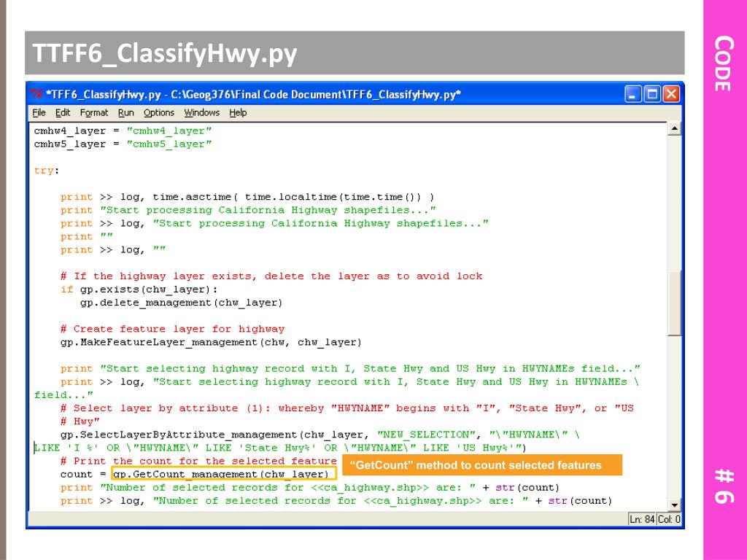
Task: Open the File menu
Action: pos(39,112)
